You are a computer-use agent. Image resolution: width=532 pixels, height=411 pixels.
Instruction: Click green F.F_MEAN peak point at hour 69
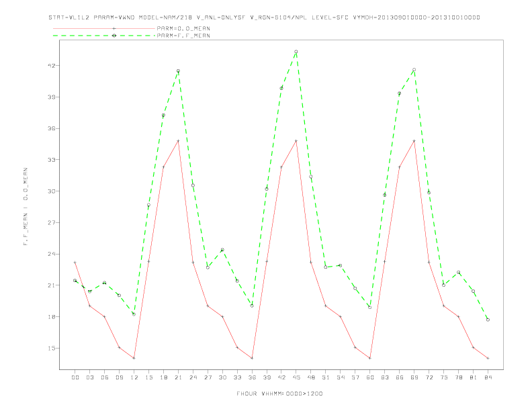(414, 70)
